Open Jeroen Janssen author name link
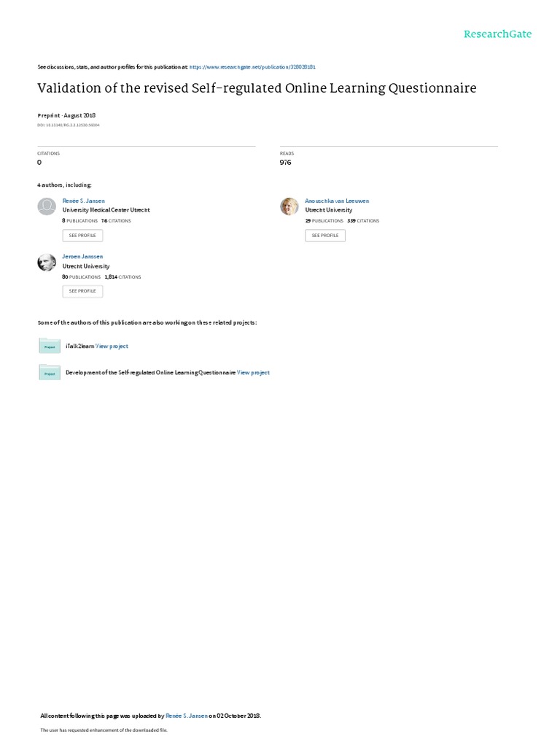The width and height of the screenshot is (560, 747). point(82,256)
